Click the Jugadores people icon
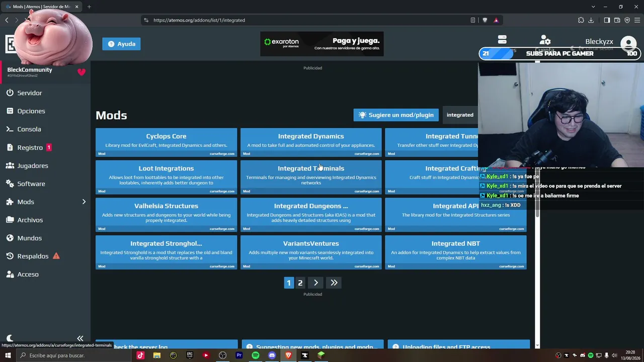 point(10,165)
